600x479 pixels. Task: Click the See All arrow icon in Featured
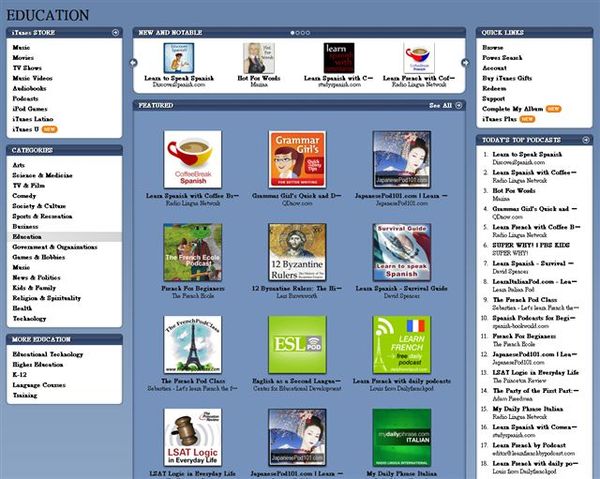click(x=459, y=105)
